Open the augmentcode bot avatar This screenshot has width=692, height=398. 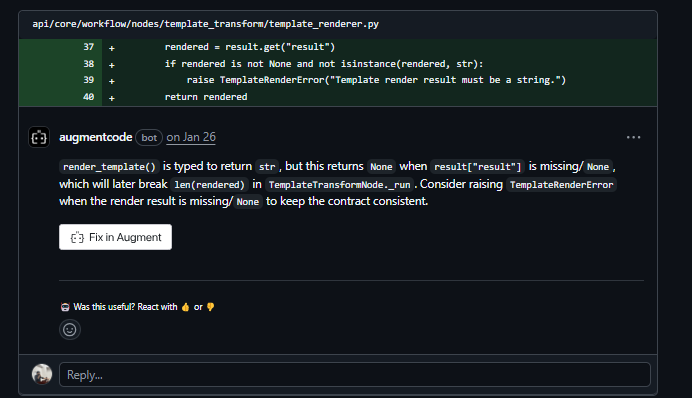click(39, 137)
